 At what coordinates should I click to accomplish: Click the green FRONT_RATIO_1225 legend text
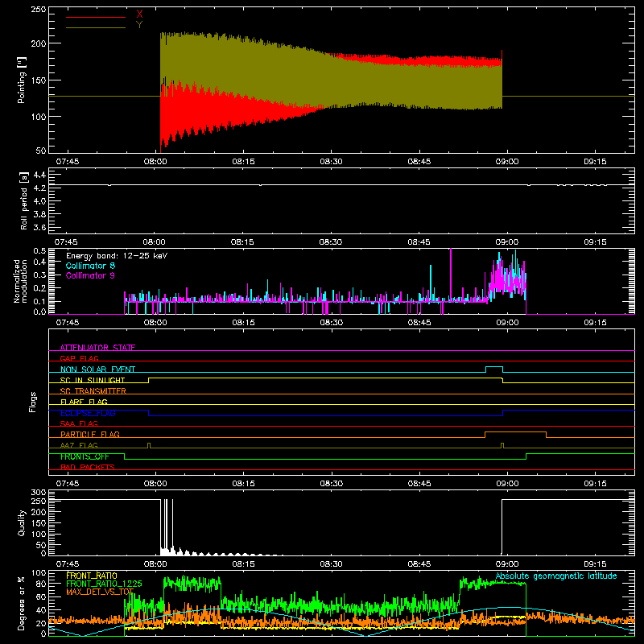(x=104, y=584)
